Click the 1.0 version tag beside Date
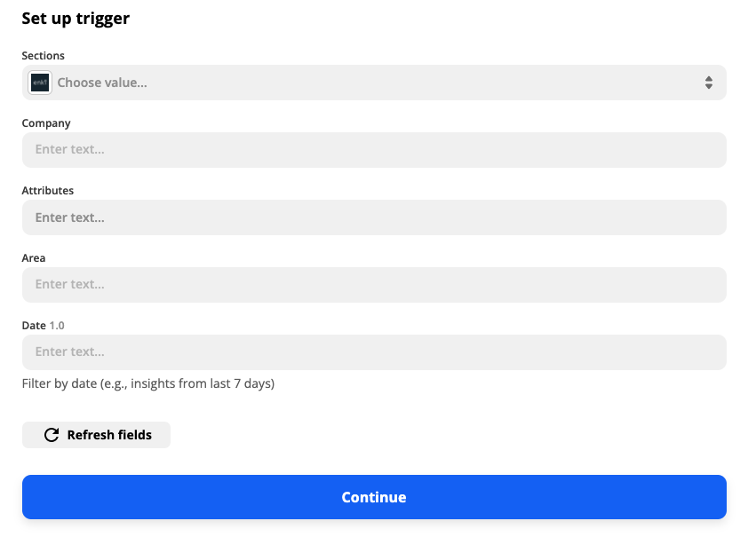 point(57,326)
